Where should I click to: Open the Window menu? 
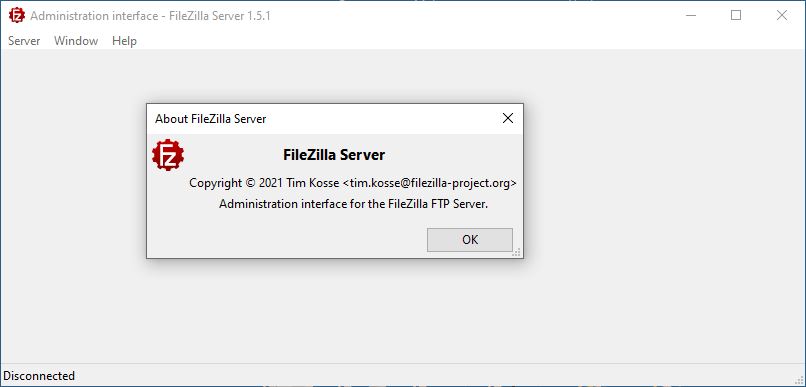76,41
